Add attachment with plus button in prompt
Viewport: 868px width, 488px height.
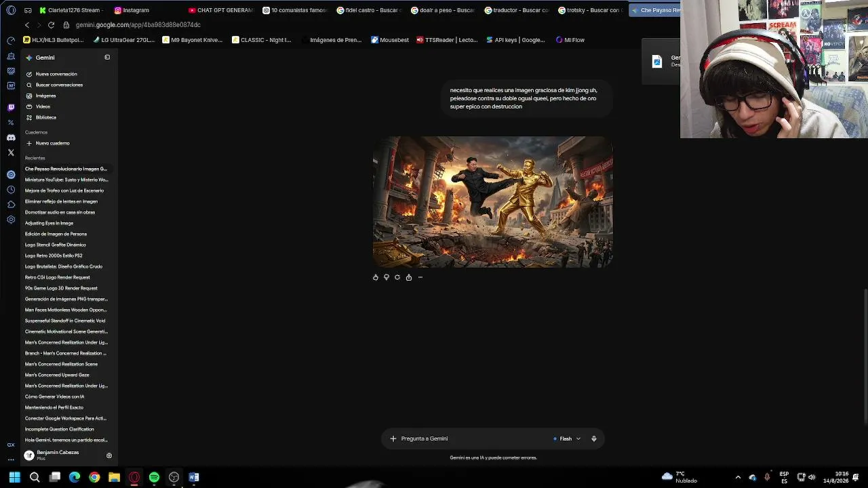tap(393, 439)
